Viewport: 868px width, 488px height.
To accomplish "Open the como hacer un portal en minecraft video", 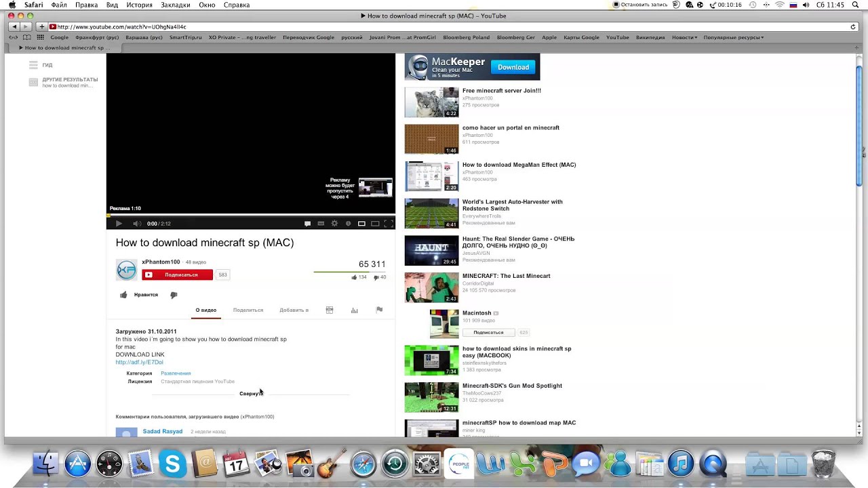I will point(511,128).
